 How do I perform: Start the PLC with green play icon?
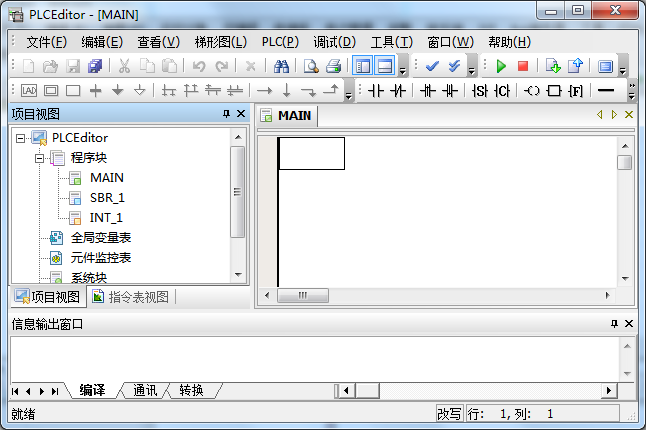[501, 66]
